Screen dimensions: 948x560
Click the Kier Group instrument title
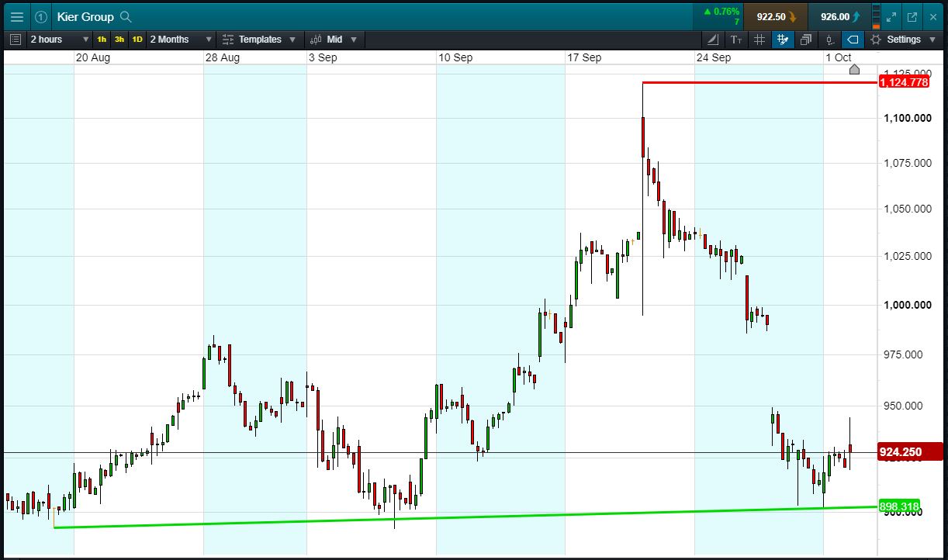click(85, 16)
